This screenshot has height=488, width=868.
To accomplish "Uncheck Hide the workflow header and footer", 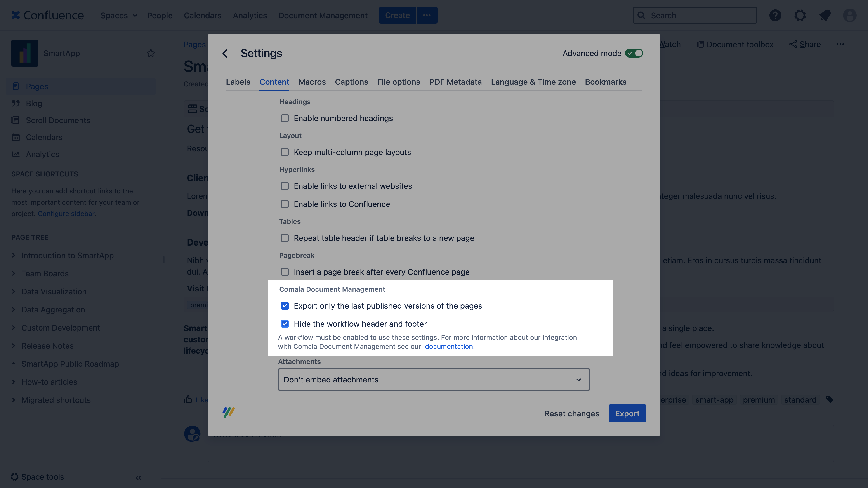I will pos(285,324).
